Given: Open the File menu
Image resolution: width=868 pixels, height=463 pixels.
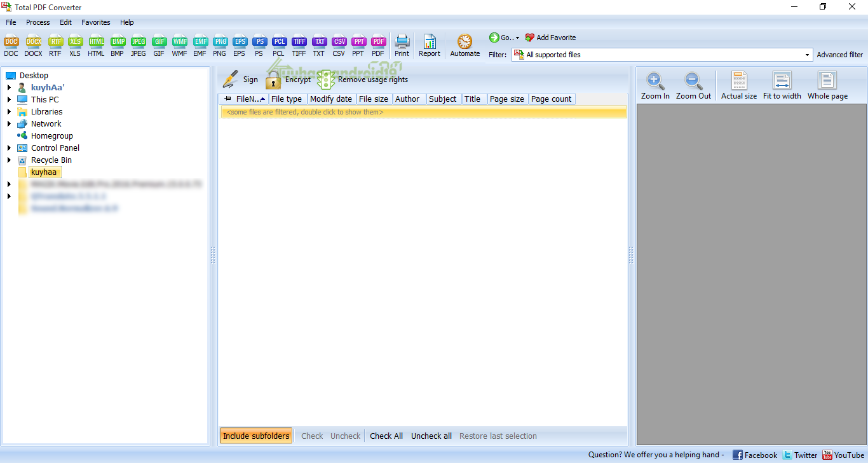Looking at the screenshot, I should click(x=11, y=22).
